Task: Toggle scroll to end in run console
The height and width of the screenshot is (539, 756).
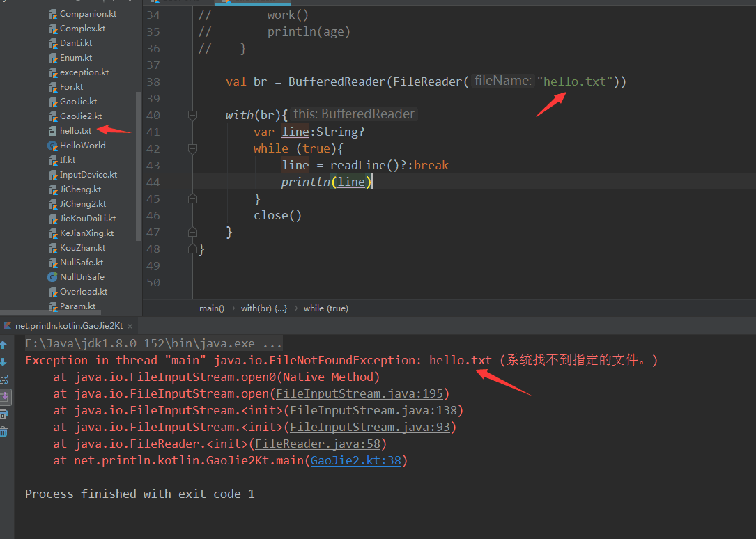Action: click(x=4, y=397)
